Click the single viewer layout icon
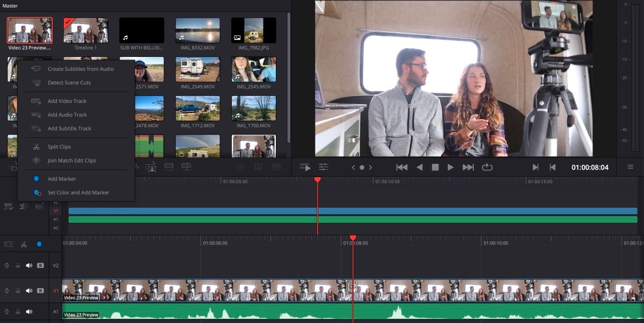The width and height of the screenshot is (644, 323). 169,167
